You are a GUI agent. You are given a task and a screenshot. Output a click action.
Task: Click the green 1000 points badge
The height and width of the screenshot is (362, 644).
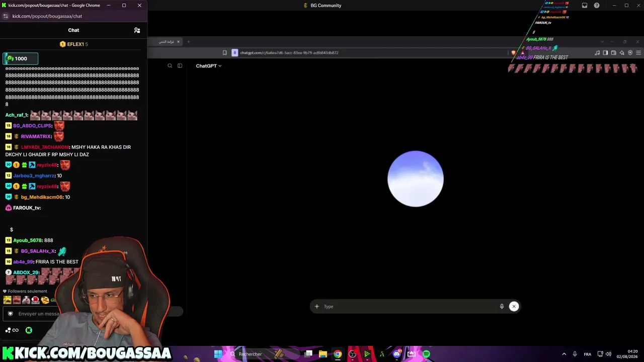(x=20, y=59)
